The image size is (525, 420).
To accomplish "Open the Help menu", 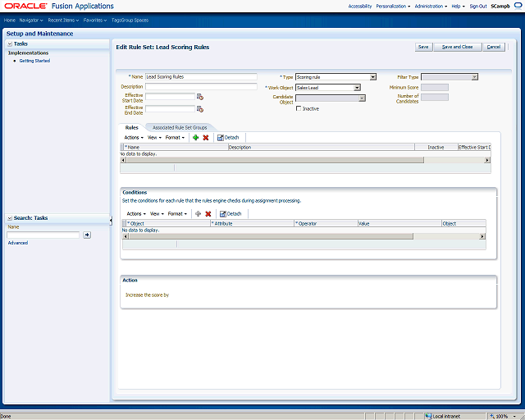I will (458, 6).
